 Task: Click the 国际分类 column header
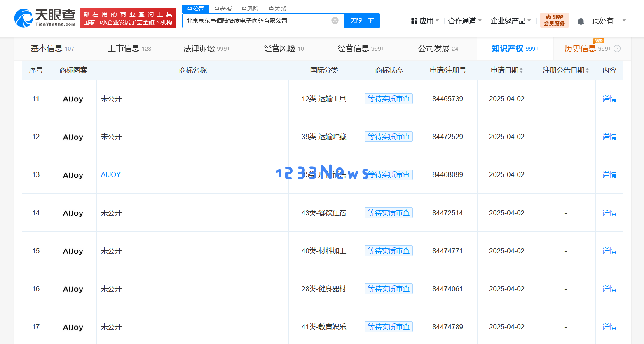click(x=324, y=71)
